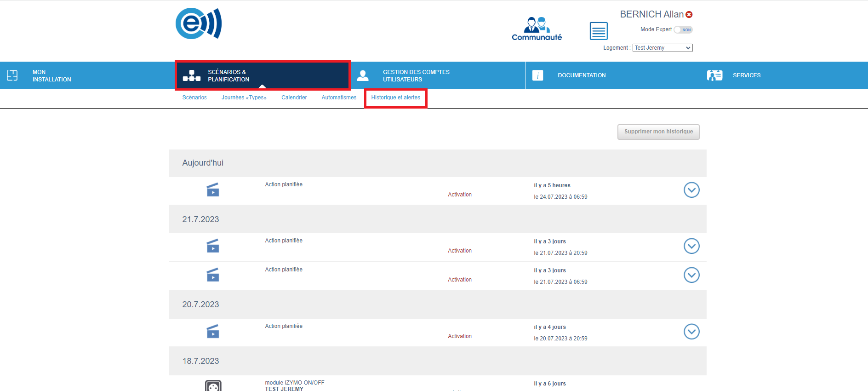
Task: Click scenario icon of 21.07.2023 06:59 entry
Action: click(x=213, y=275)
